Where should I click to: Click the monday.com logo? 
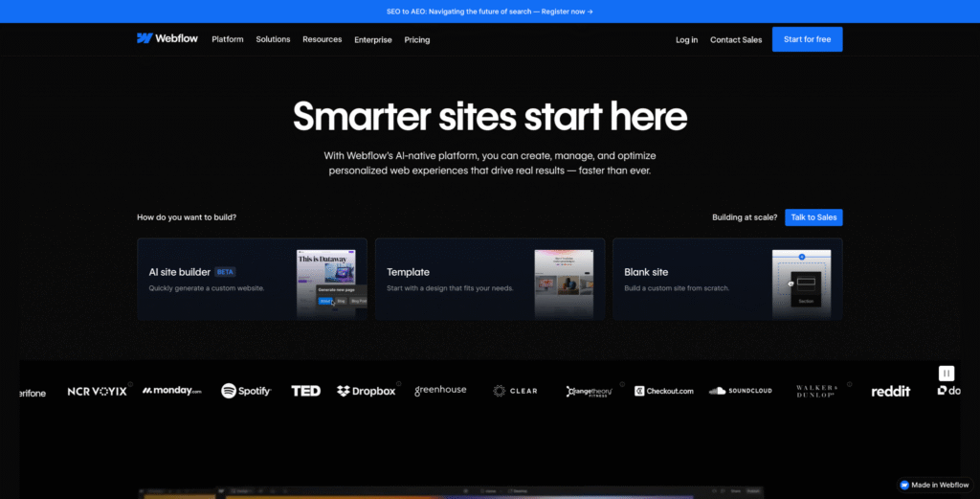click(172, 391)
